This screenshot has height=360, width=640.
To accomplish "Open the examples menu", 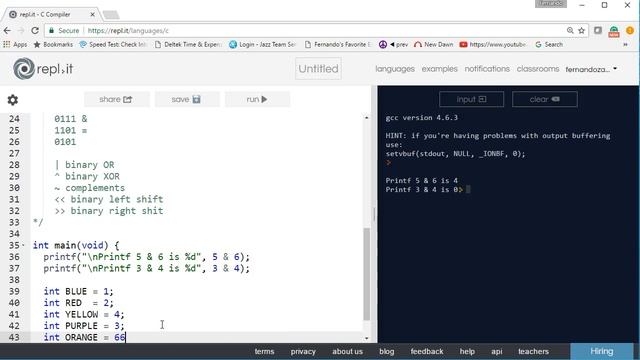I will pos(440,69).
